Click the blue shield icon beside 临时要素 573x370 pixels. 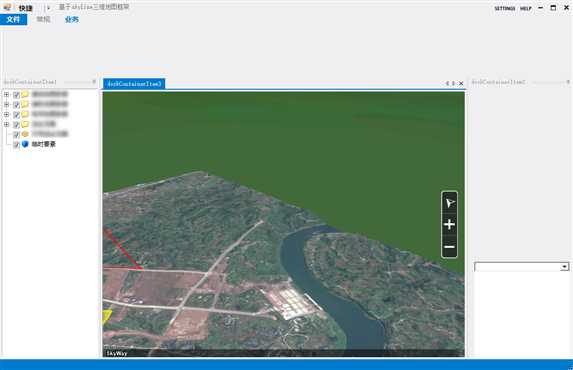point(25,144)
